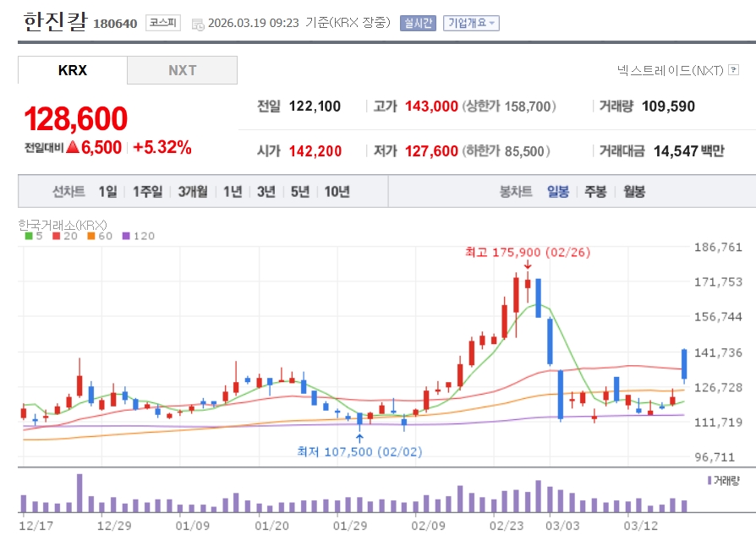Click the green 5-day moving average swatch
Screen dimensions: 756x546
(27, 237)
